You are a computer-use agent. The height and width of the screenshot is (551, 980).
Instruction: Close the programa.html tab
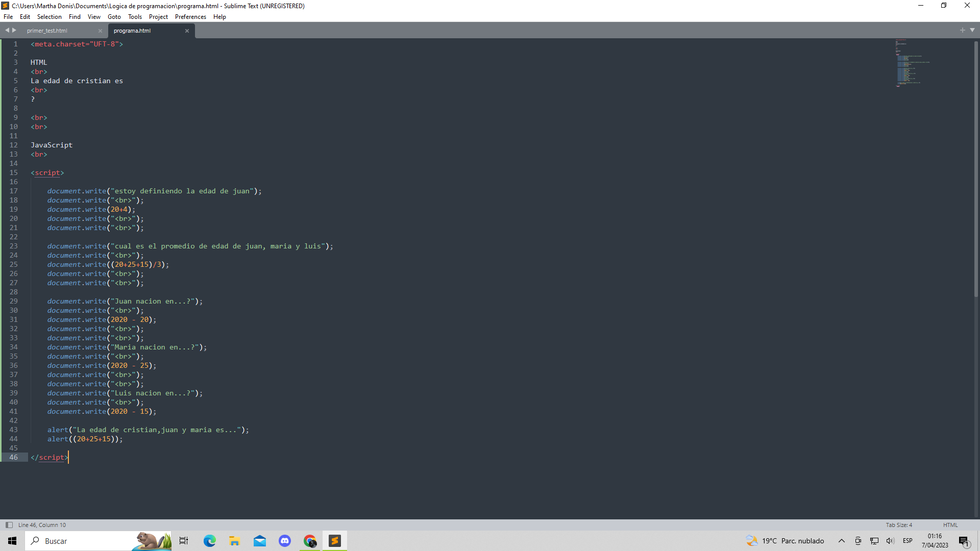[187, 31]
